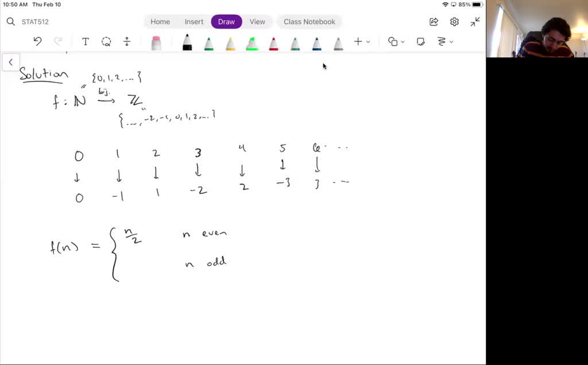
Task: Open the Shapes tool
Action: coord(393,41)
